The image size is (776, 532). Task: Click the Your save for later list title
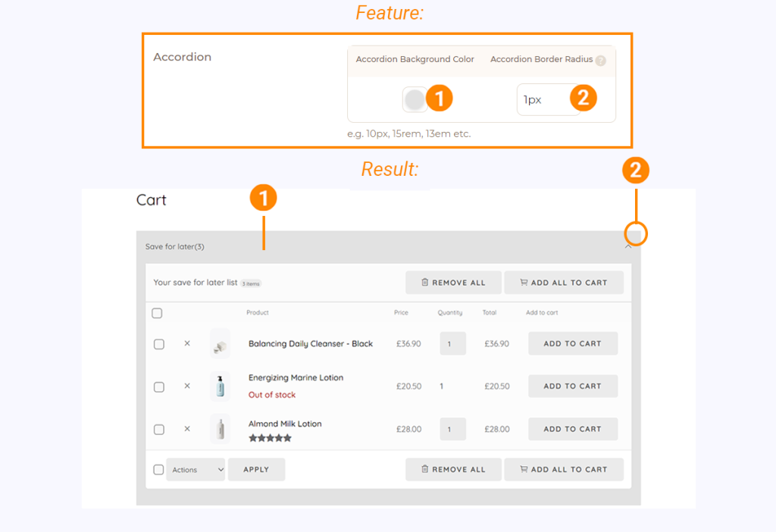(196, 283)
